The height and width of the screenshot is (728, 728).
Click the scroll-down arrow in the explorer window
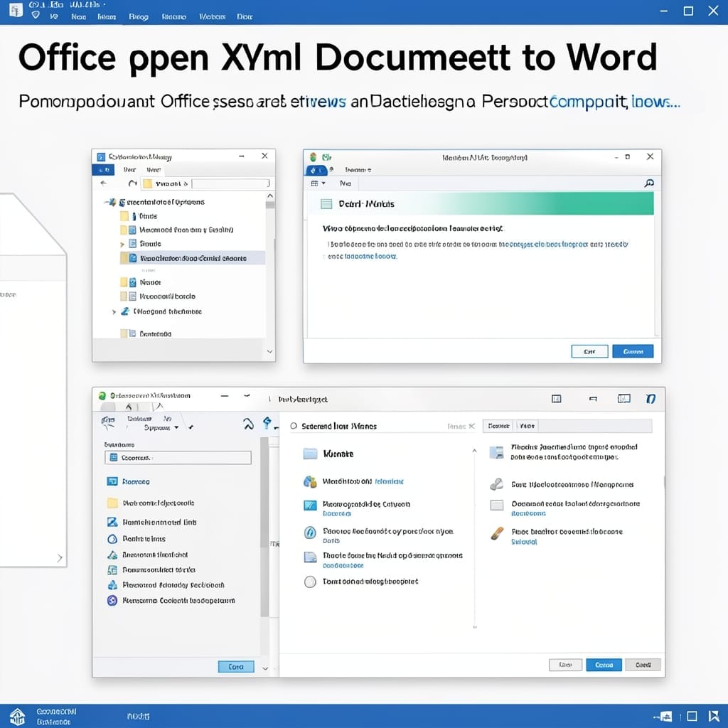coord(269,351)
